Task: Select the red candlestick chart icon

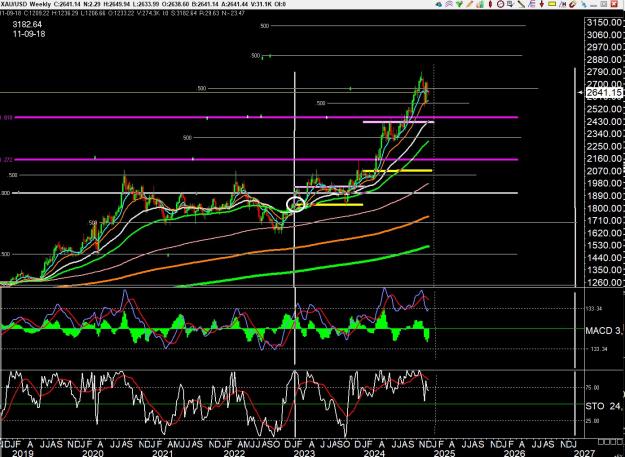Action: [490, 4]
